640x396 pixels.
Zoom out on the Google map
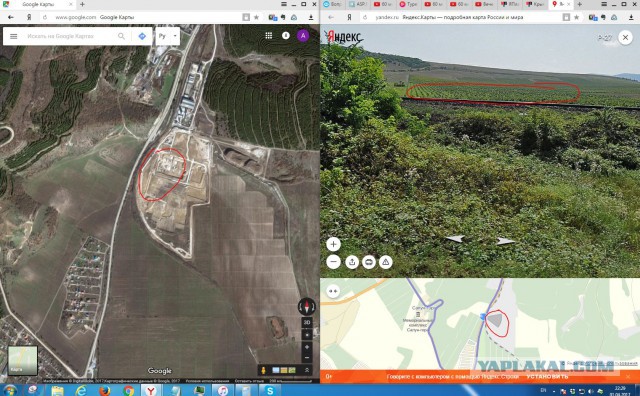click(x=307, y=358)
